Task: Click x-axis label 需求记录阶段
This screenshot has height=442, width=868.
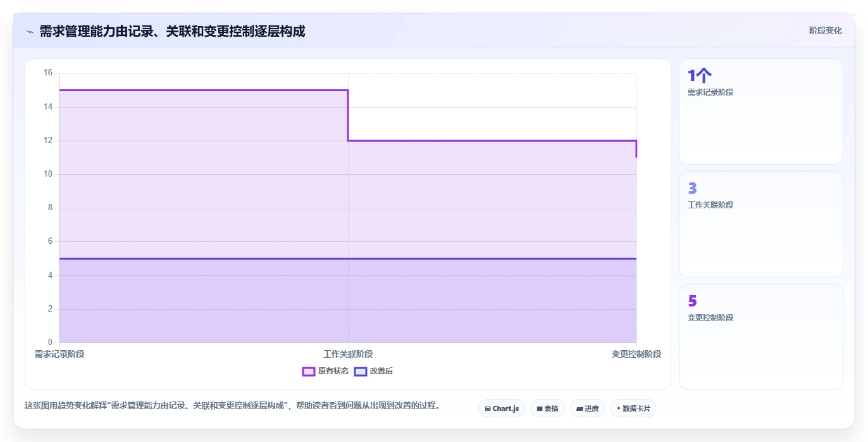Action: pyautogui.click(x=59, y=354)
